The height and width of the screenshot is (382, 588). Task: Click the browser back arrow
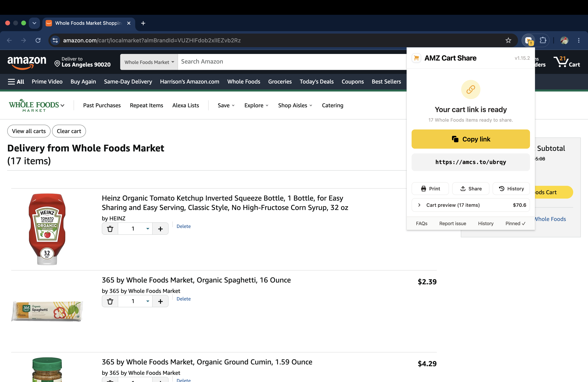coord(9,40)
